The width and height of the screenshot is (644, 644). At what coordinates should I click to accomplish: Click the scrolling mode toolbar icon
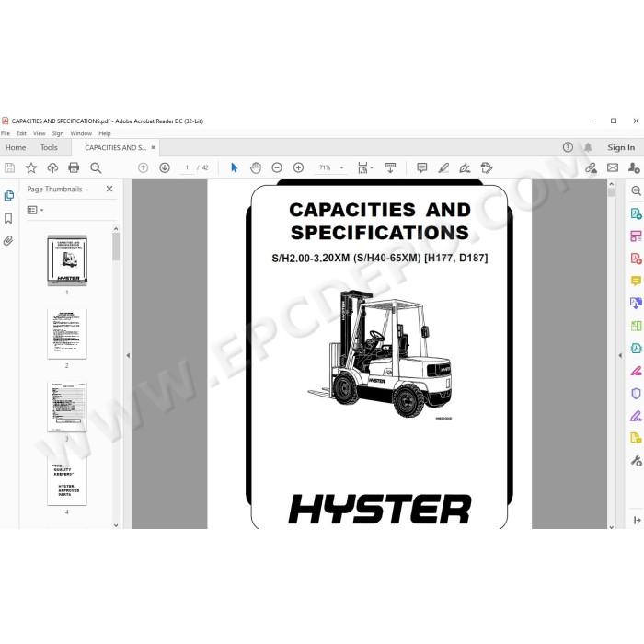[x=390, y=167]
